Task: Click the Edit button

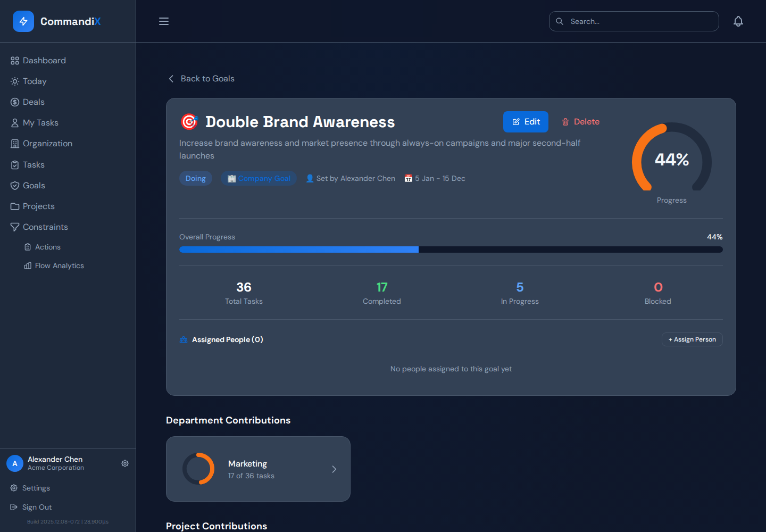Action: (526, 122)
